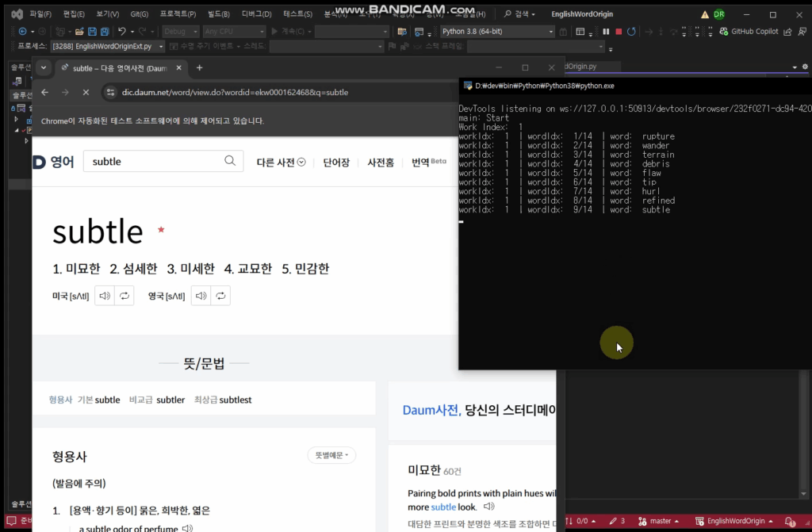The width and height of the screenshot is (812, 532).
Task: Click the Save All icon
Action: tap(105, 32)
